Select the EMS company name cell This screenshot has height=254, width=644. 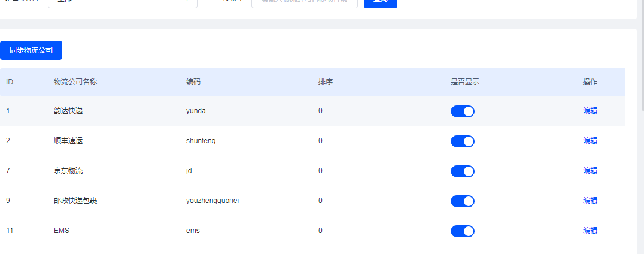pos(62,231)
